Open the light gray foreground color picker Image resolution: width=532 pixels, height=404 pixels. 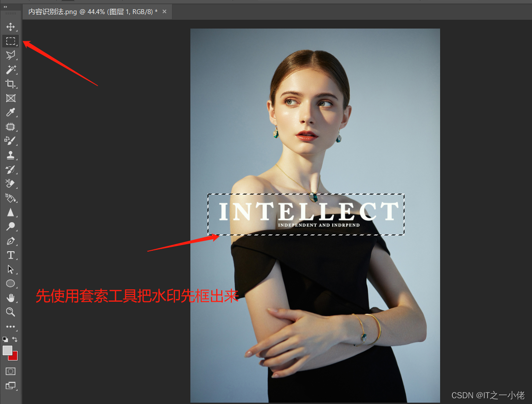click(x=7, y=350)
